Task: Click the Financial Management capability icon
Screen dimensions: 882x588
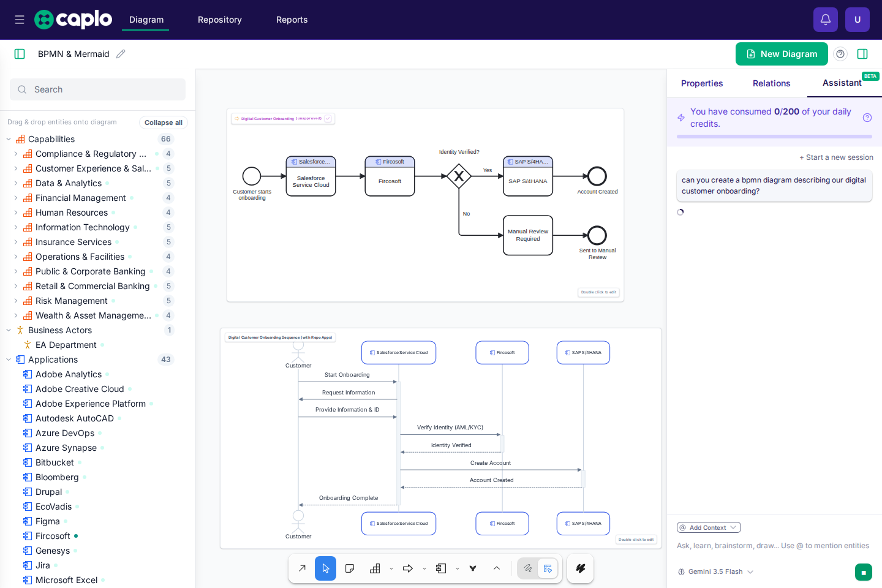Action: [x=28, y=198]
